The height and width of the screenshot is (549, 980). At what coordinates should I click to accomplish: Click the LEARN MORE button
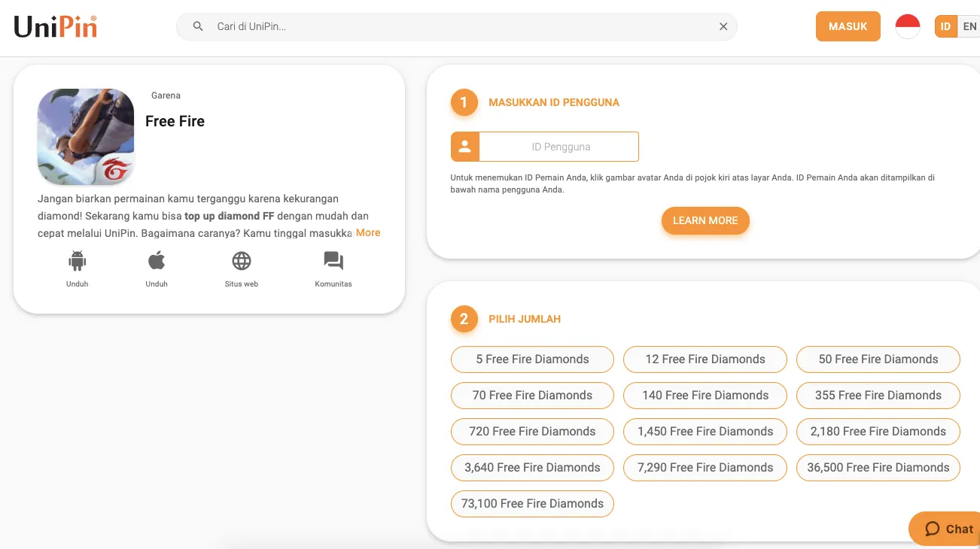pyautogui.click(x=705, y=220)
